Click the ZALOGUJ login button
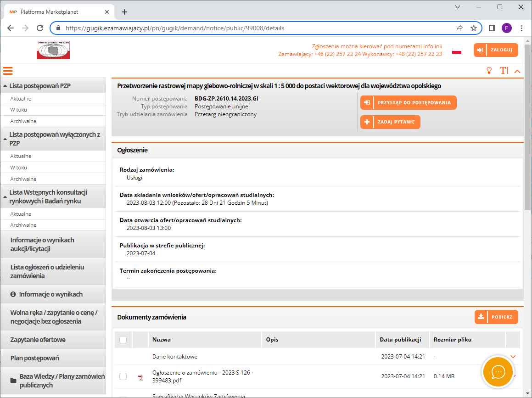Viewport: 532px width, 398px height. pyautogui.click(x=496, y=50)
